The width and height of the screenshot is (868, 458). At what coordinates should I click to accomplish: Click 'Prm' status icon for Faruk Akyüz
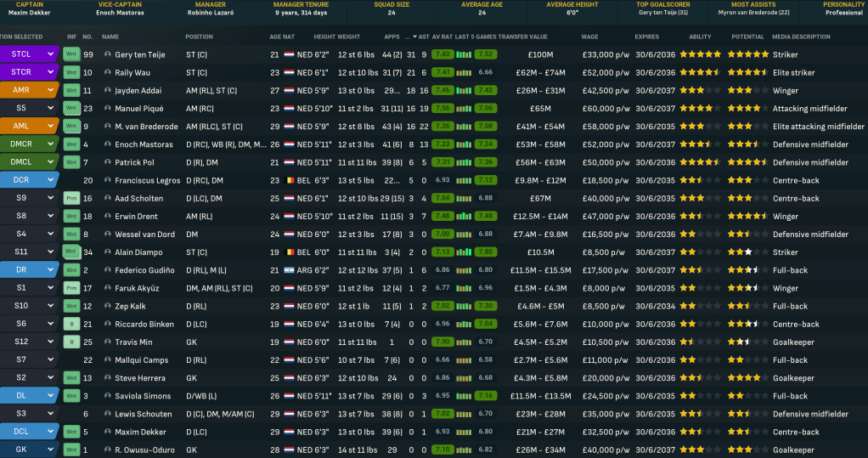coord(71,288)
